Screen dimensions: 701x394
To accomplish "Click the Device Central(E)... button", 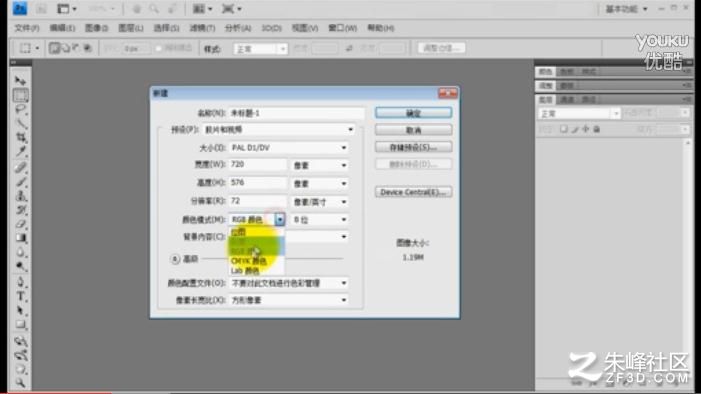I will 414,192.
